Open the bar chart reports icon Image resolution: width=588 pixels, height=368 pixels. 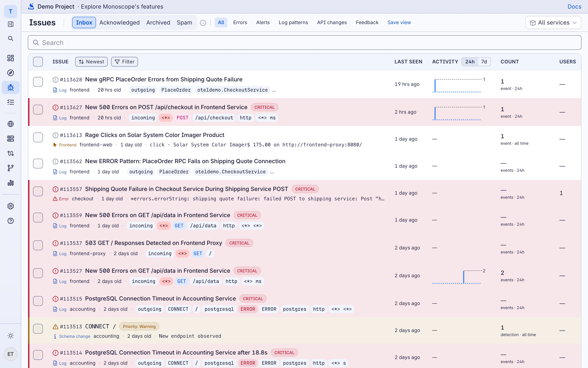[x=10, y=183]
